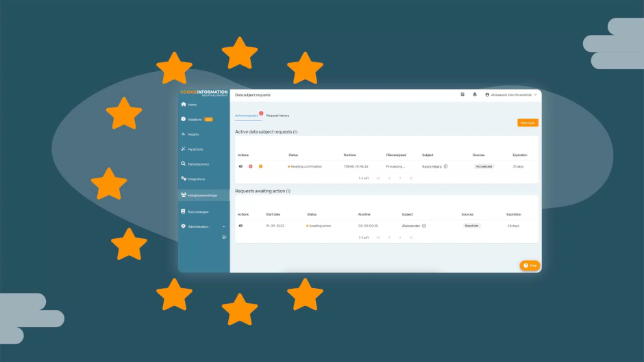The width and height of the screenshot is (644, 362).
Task: Open the notifications bell
Action: pos(475,95)
